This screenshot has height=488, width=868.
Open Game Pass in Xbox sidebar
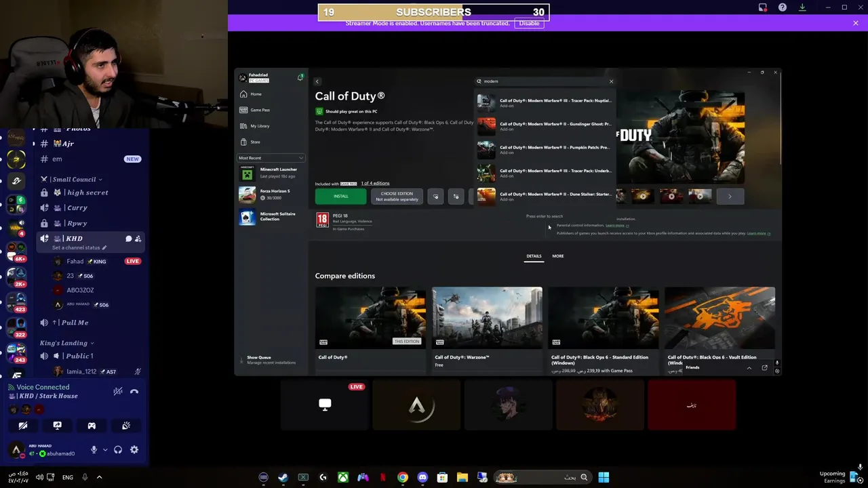tap(271, 110)
